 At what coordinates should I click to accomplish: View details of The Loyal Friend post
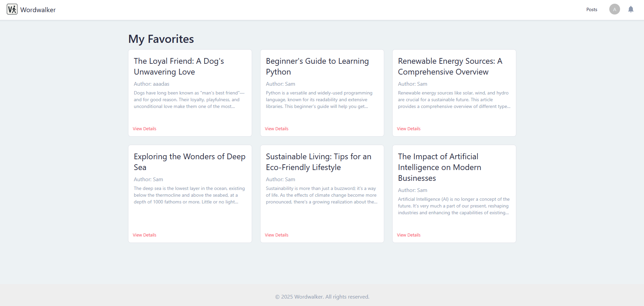tap(145, 129)
